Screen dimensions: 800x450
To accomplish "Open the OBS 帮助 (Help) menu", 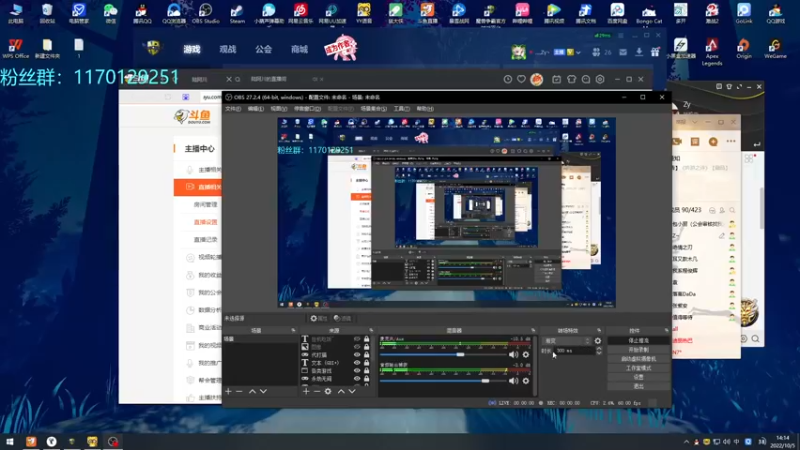I will (425, 109).
